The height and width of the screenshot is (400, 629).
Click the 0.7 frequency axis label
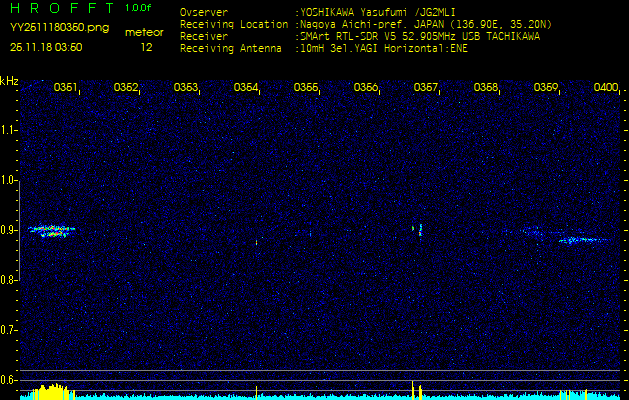[9, 330]
